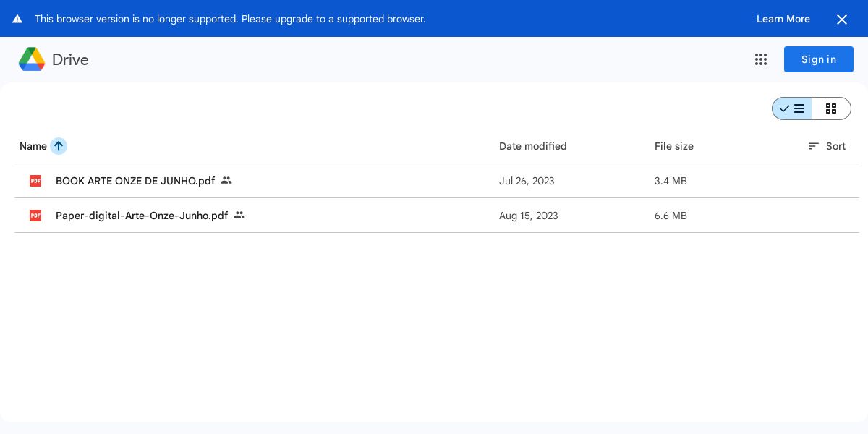Click the Google Drive logo icon
The image size is (868, 434).
(x=32, y=59)
